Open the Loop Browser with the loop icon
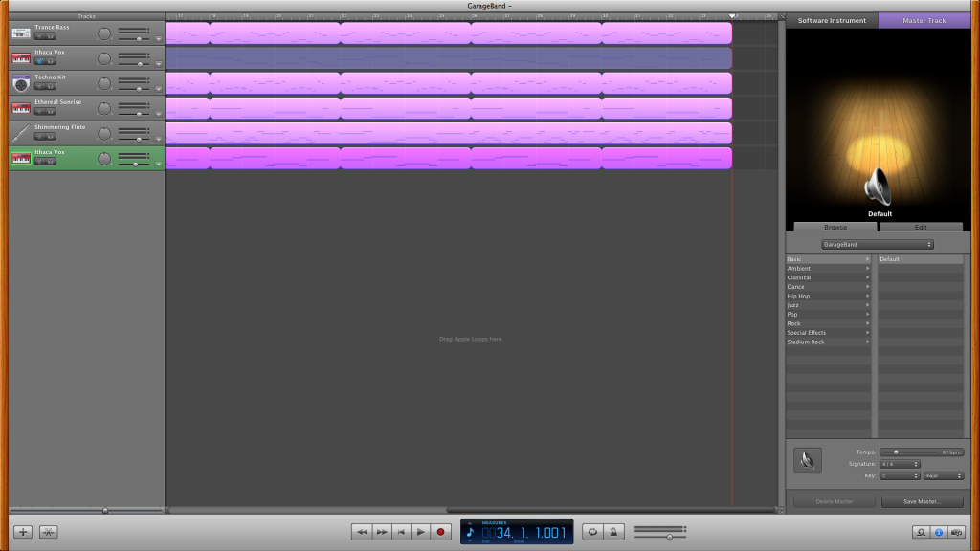 [921, 532]
